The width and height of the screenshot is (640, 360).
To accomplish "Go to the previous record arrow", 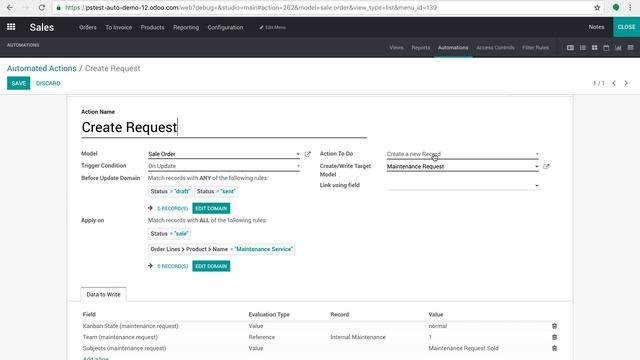I will click(x=614, y=83).
